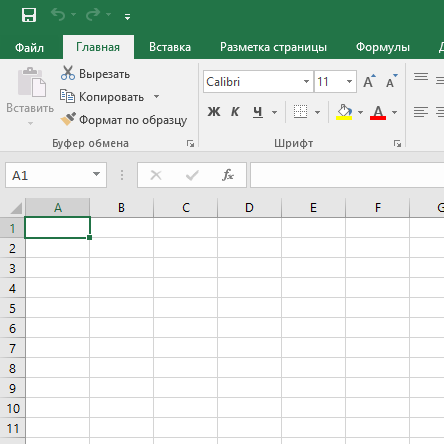
Task: Expand the Копировать options arrow
Action: [x=156, y=97]
